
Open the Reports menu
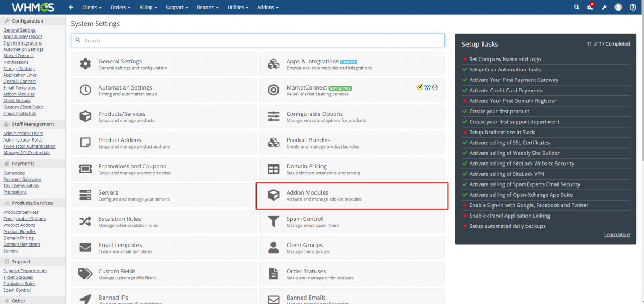point(208,8)
